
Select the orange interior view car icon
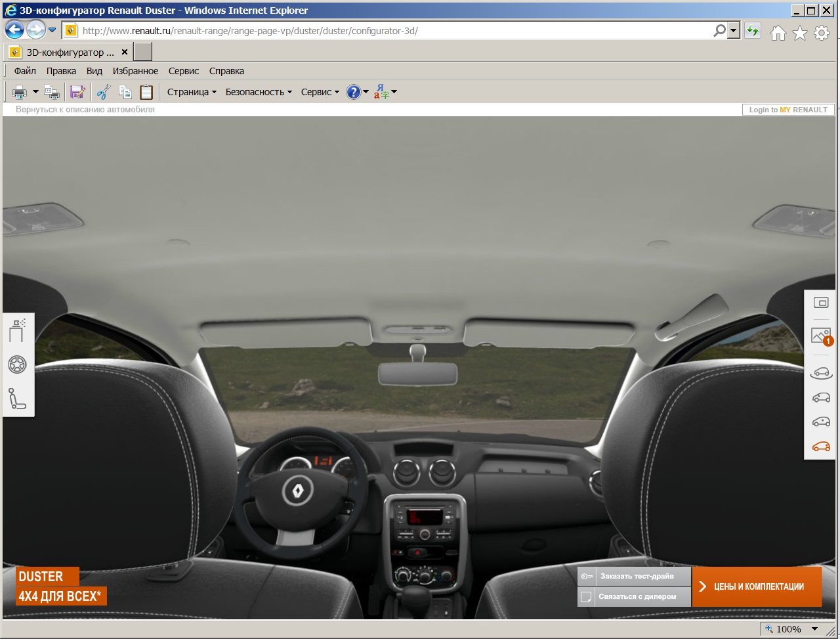click(x=821, y=447)
